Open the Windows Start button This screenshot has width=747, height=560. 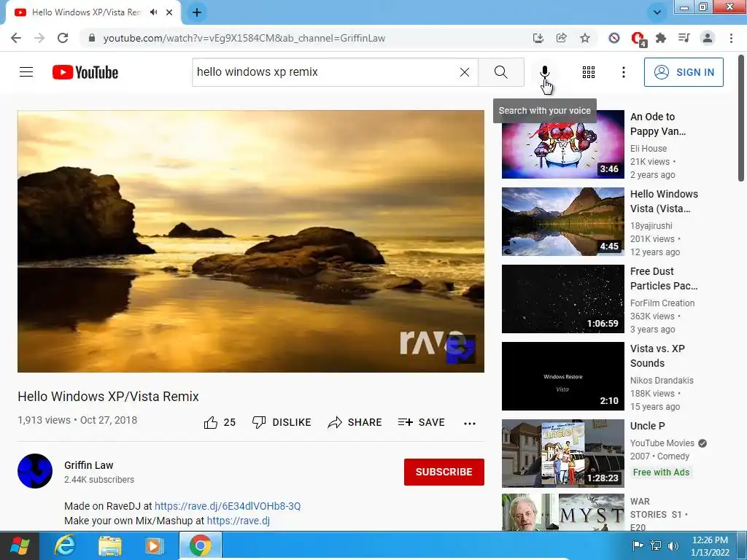tap(20, 545)
